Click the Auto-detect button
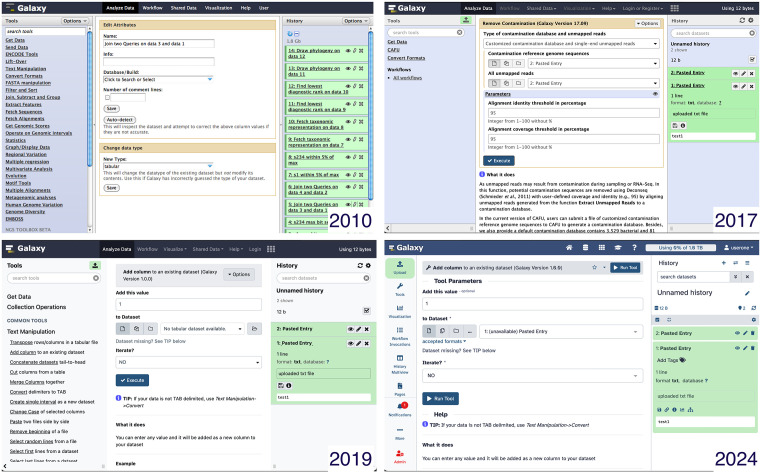The height and width of the screenshot is (473, 761). (119, 119)
